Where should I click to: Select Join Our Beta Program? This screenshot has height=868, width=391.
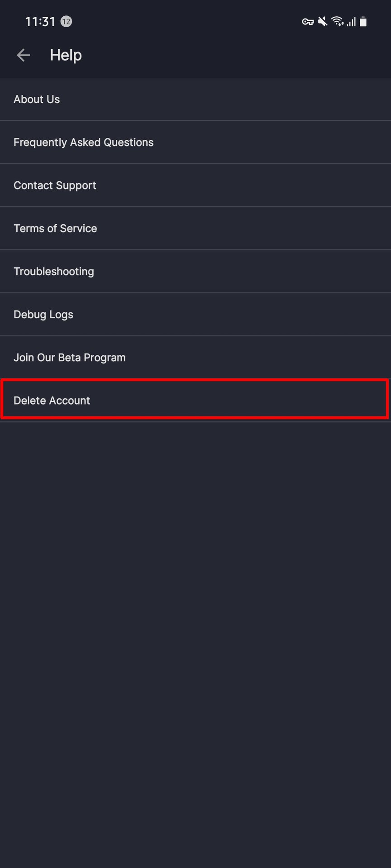pos(70,357)
